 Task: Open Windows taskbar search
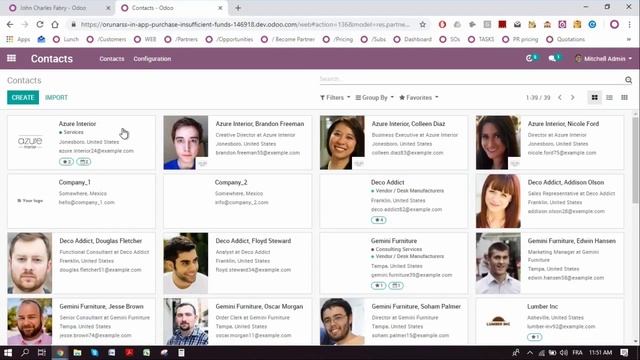click(25, 353)
